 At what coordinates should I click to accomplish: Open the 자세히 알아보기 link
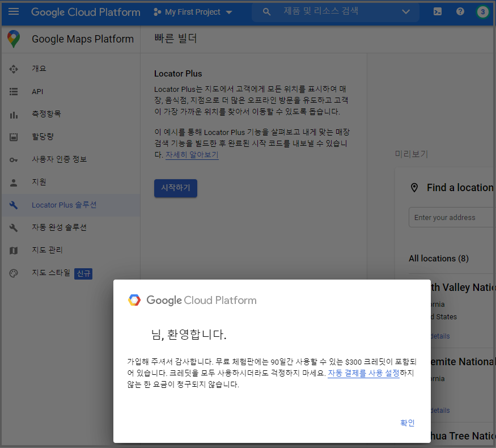pos(192,155)
